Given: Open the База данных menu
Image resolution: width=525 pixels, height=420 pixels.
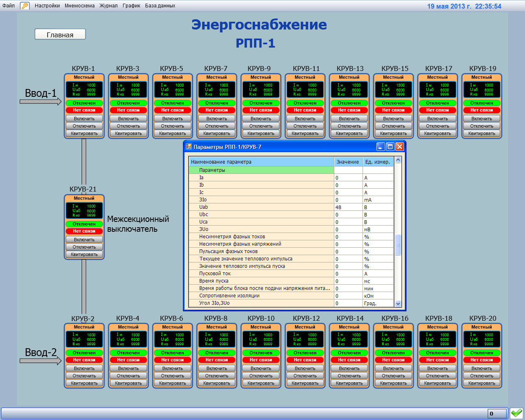Looking at the screenshot, I should pyautogui.click(x=160, y=6).
